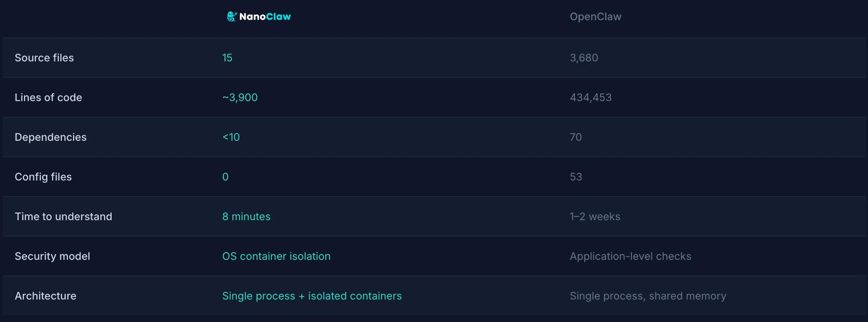Click "Single process + isolated containers" text
Screen dimensions: 868x322
coord(312,296)
